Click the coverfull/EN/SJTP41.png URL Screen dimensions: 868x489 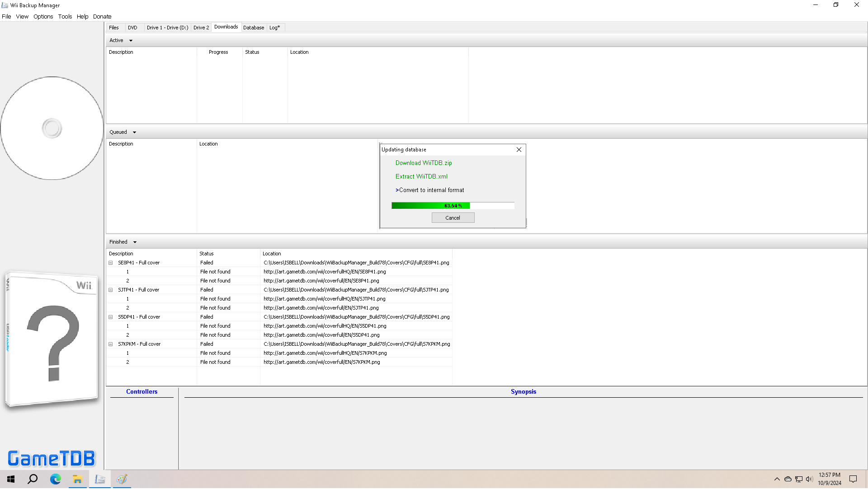point(321,308)
